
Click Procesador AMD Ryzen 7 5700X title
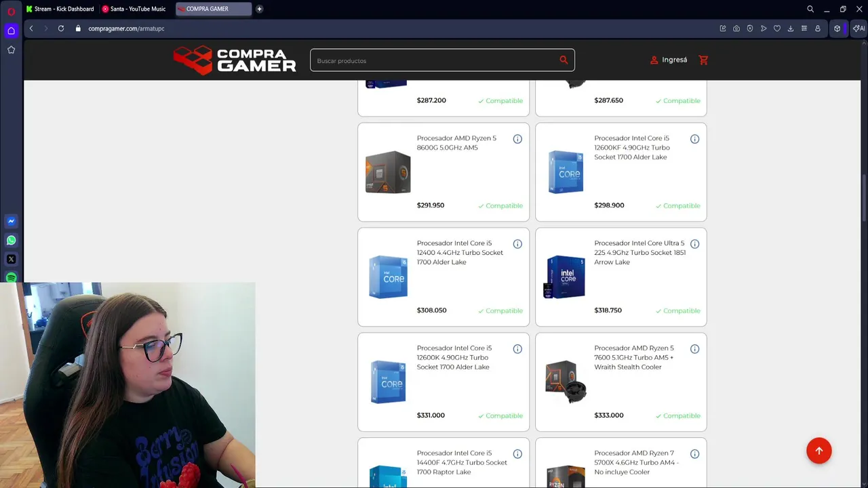tap(636, 463)
